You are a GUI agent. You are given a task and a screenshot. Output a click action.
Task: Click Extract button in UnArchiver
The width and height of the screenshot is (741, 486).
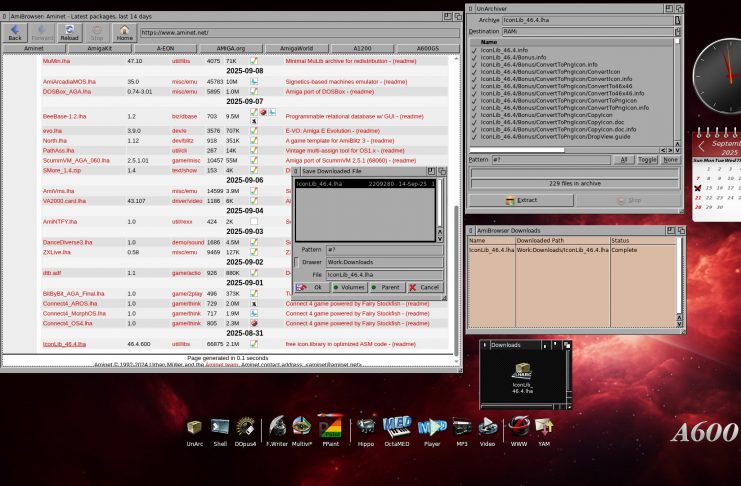coord(521,200)
